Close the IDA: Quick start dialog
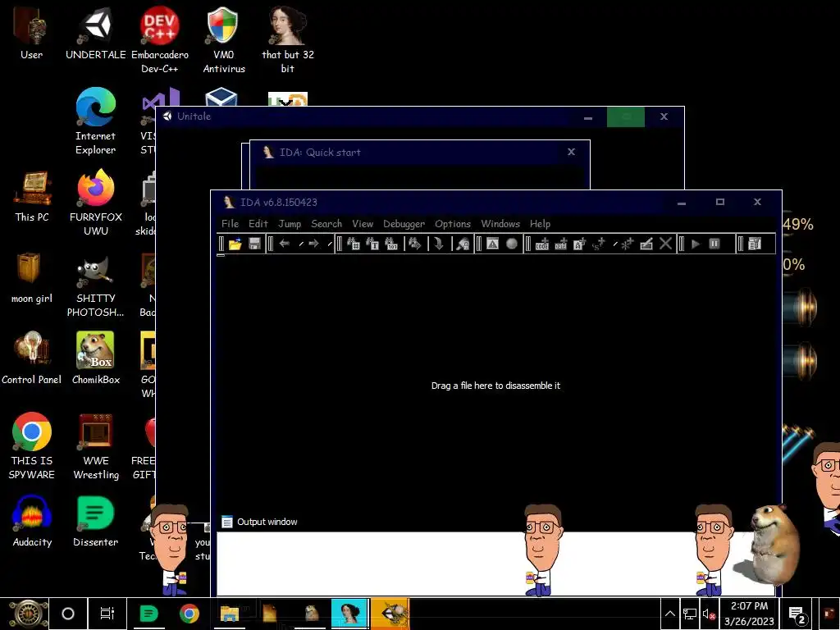 coord(571,152)
